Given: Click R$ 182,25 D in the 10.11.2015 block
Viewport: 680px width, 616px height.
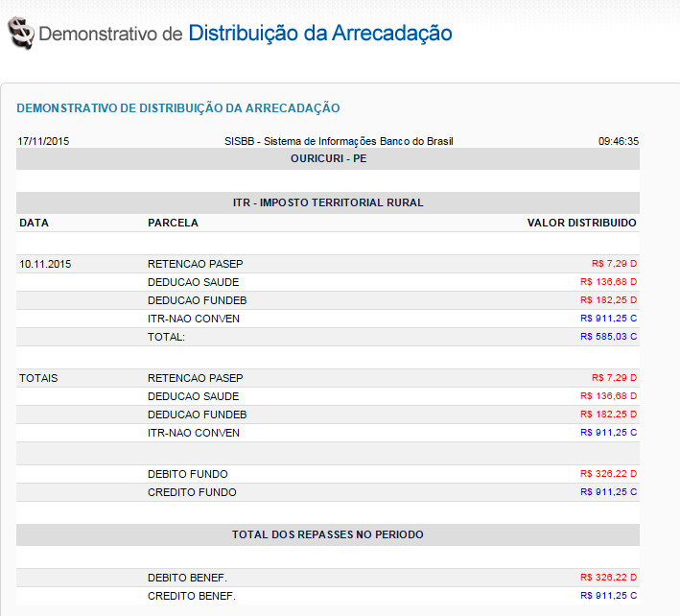Looking at the screenshot, I should click(608, 299).
